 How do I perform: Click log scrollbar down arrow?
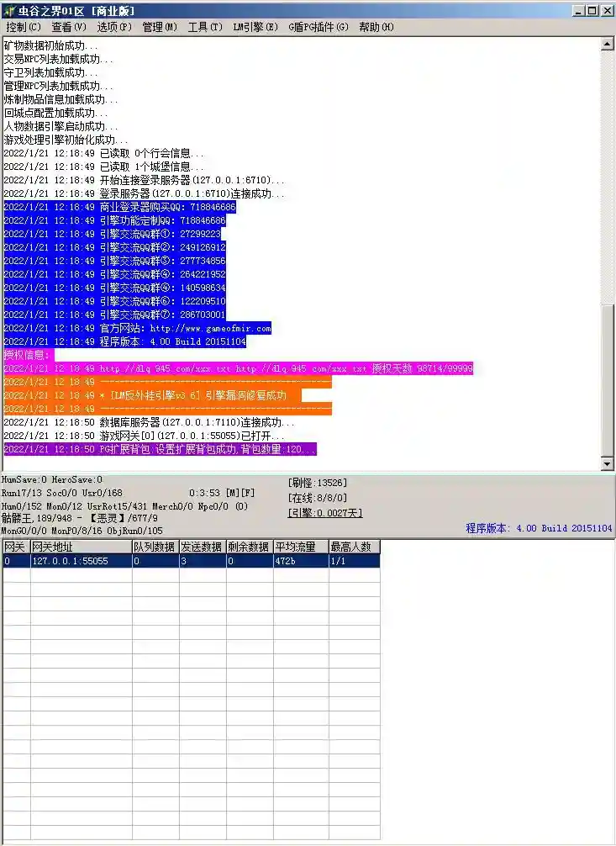click(x=607, y=463)
